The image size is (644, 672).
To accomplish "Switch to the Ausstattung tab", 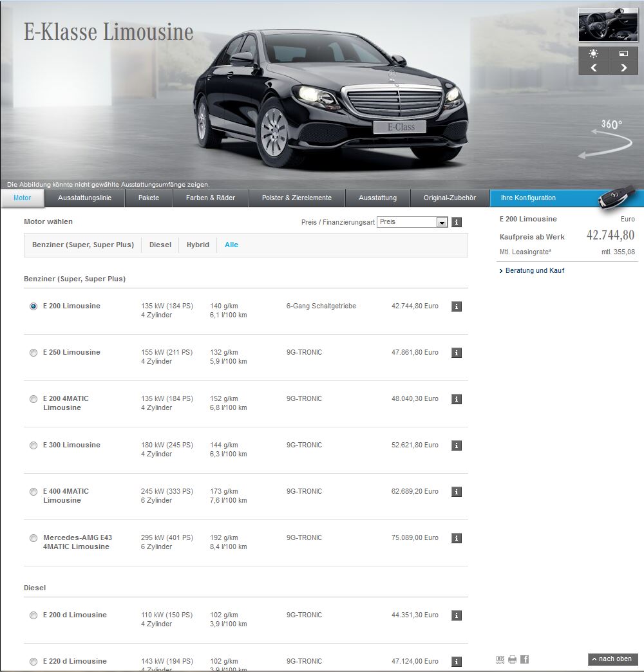I will click(x=378, y=198).
